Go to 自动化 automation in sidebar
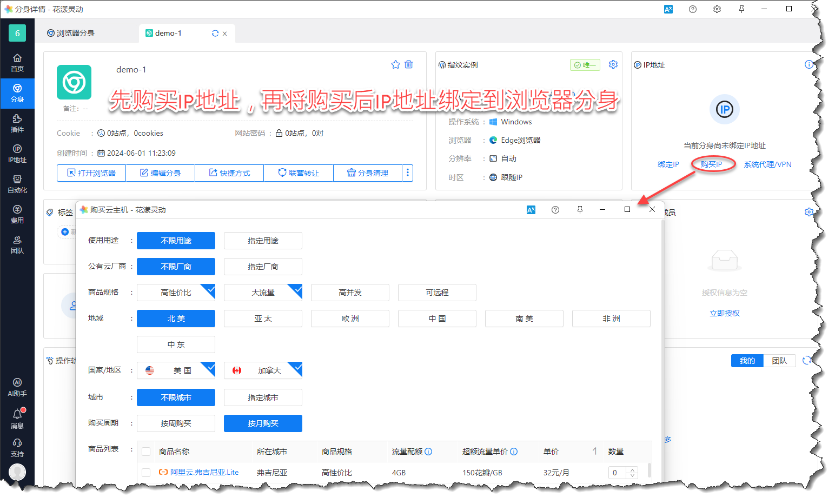Screen dimensions: 835x504 tap(17, 183)
